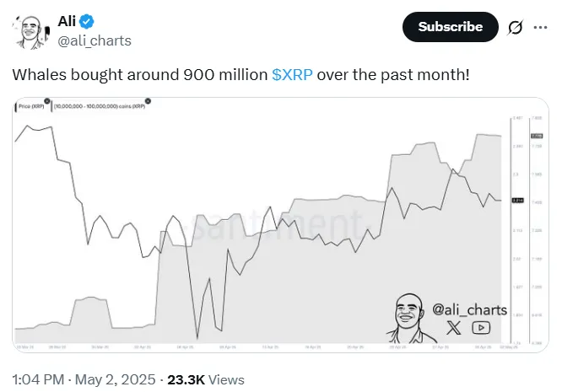Open the Grok slashed-circle icon
This screenshot has height=392, width=562.
point(515,27)
